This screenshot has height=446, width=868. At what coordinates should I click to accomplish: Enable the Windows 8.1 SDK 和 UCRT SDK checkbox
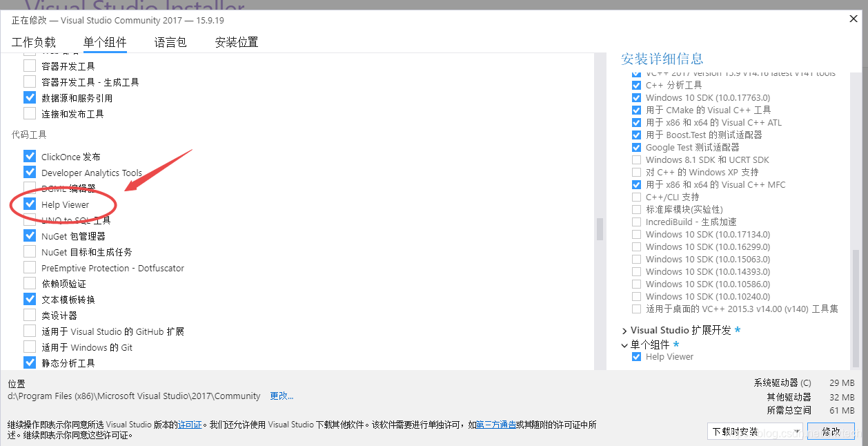(x=636, y=159)
